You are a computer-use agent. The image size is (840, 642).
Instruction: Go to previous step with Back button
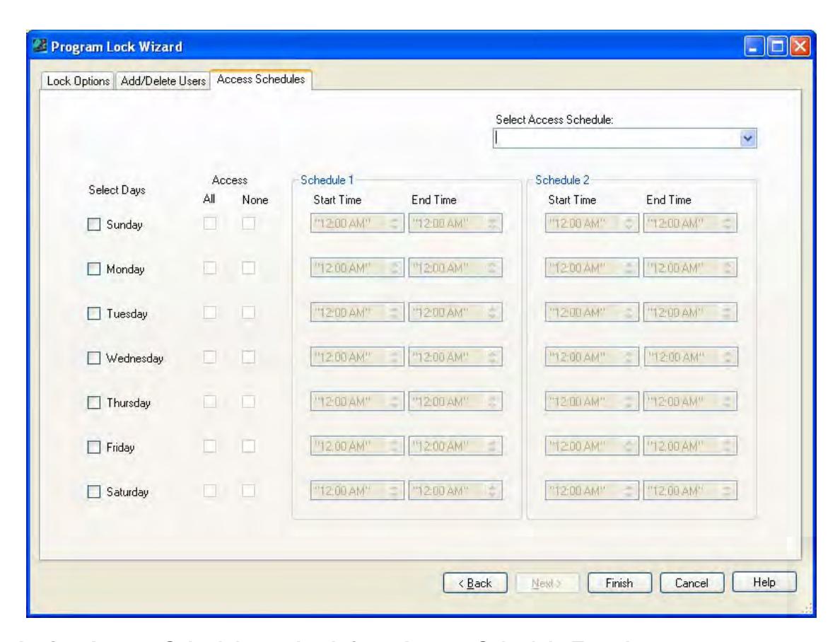474,583
